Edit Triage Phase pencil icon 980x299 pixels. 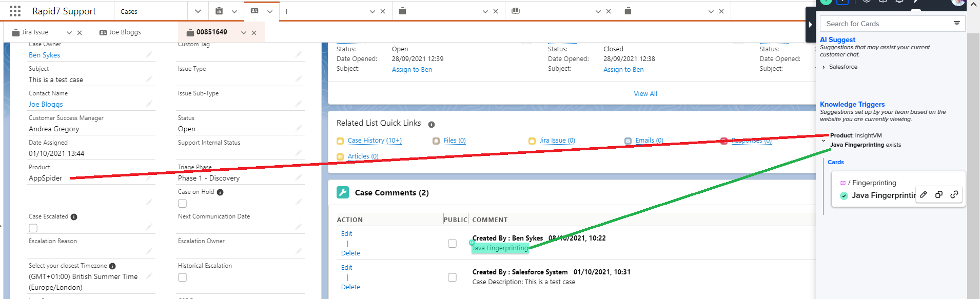point(298,177)
